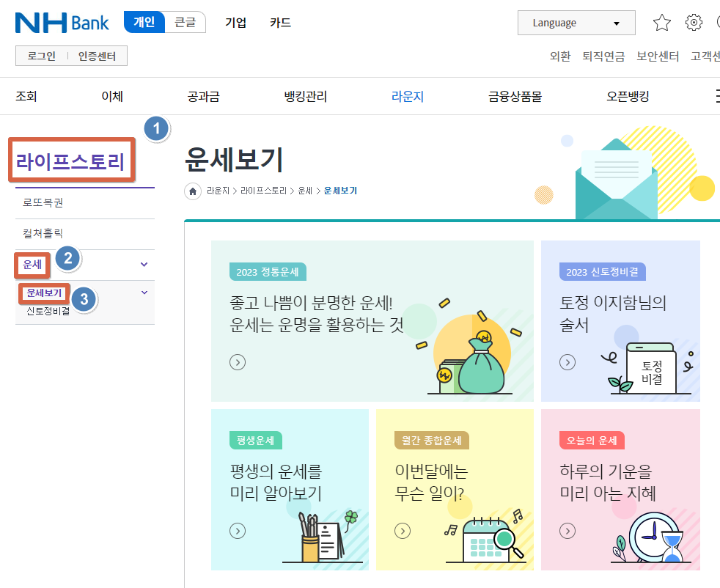The height and width of the screenshot is (588, 720).
Task: Click the 2023 신토정비결 tag
Action: [x=603, y=272]
